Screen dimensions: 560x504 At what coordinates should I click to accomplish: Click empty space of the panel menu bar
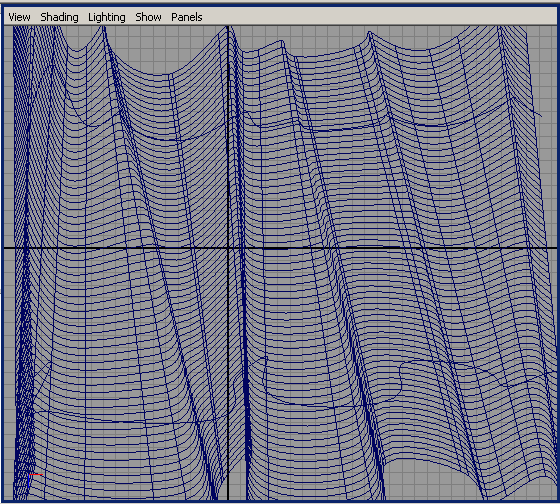click(375, 17)
